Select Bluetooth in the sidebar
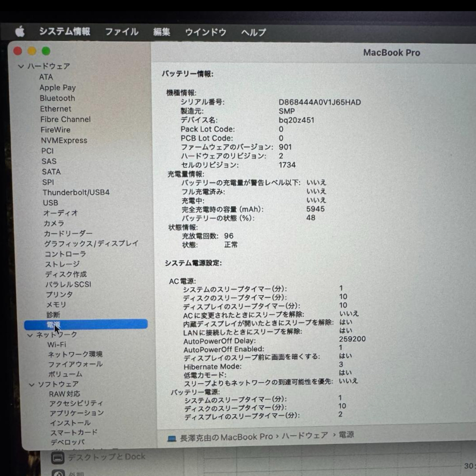The height and width of the screenshot is (476, 476). point(57,98)
